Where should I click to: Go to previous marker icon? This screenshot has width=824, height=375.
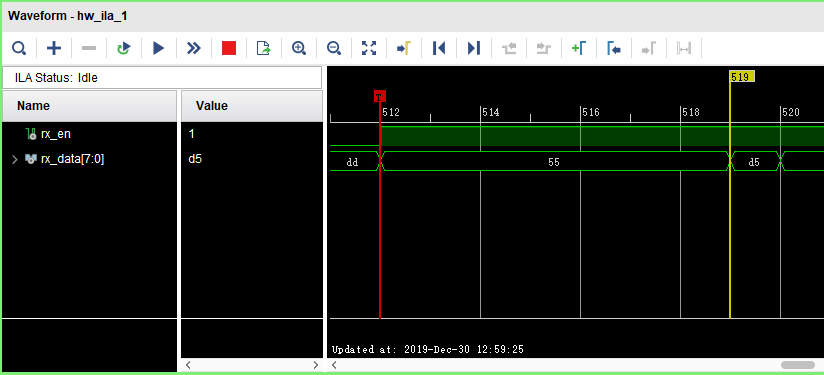coord(614,48)
